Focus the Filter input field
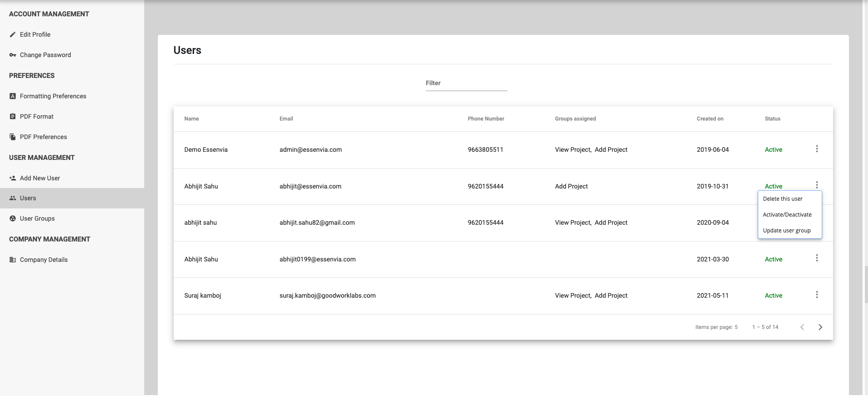This screenshot has width=868, height=396. coord(466,83)
